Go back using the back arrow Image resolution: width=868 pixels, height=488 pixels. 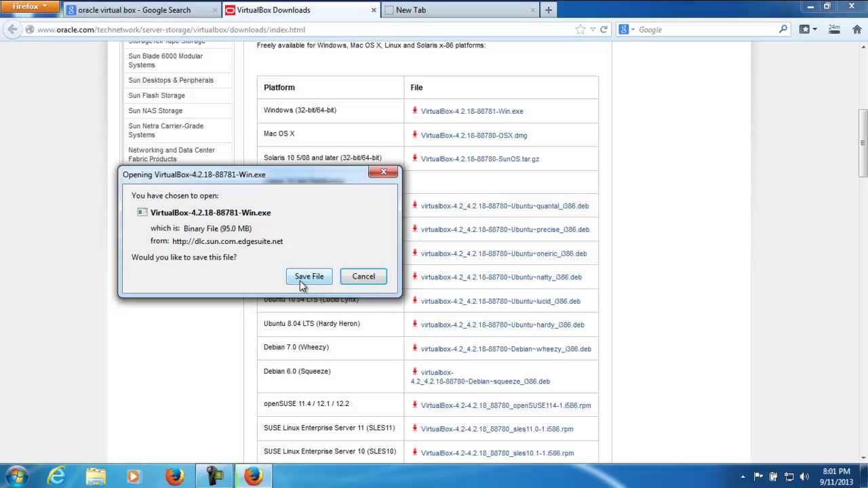(x=12, y=30)
